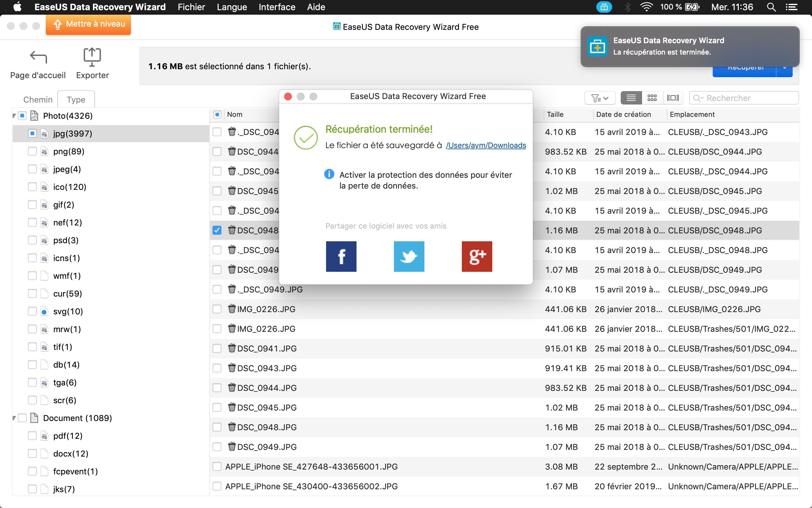Sort by Date de création column header
This screenshot has width=812, height=508.
pyautogui.click(x=630, y=115)
